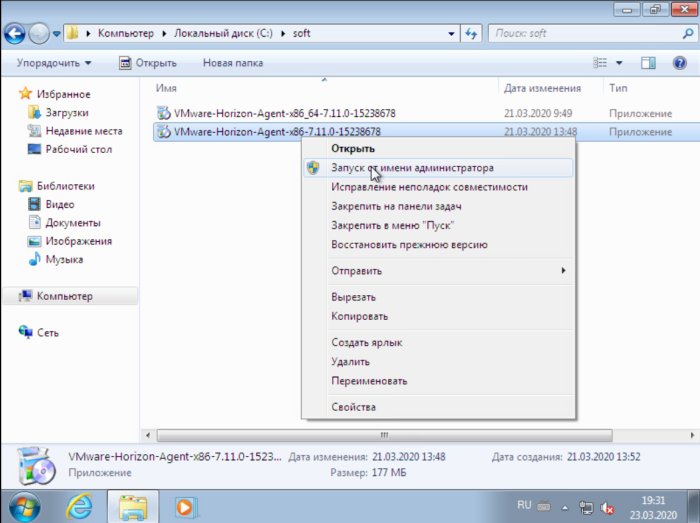Expand the view options dropdown arrow

(619, 63)
